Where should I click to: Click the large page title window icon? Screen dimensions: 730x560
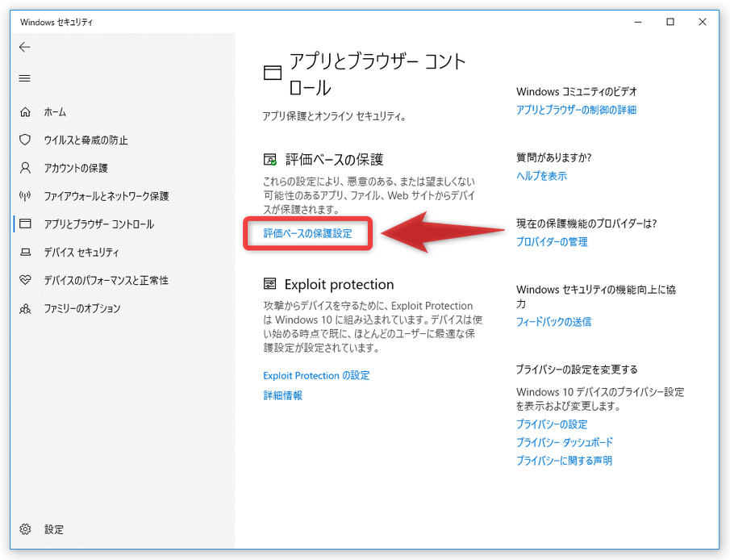pos(273,73)
